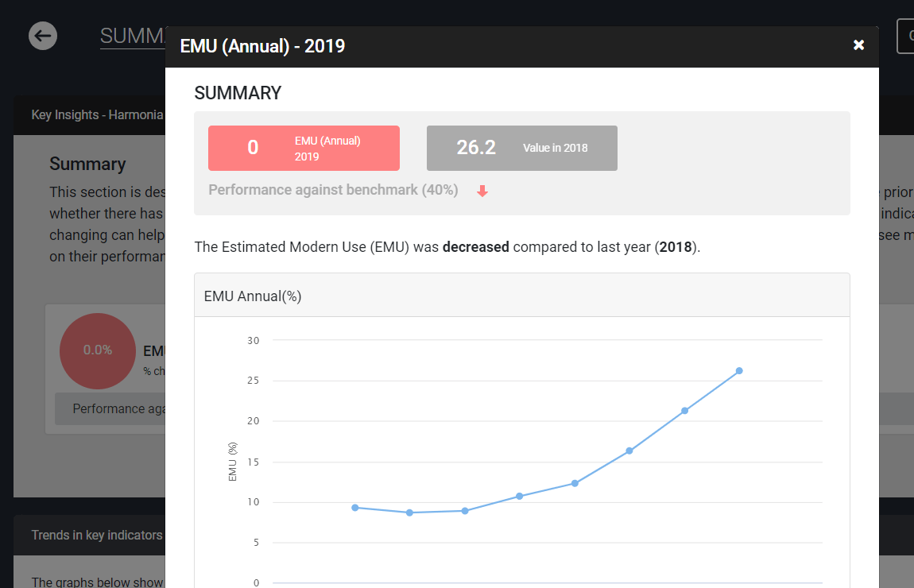The height and width of the screenshot is (588, 914).
Task: Select the grey Value in 2018 tile
Action: pos(521,148)
